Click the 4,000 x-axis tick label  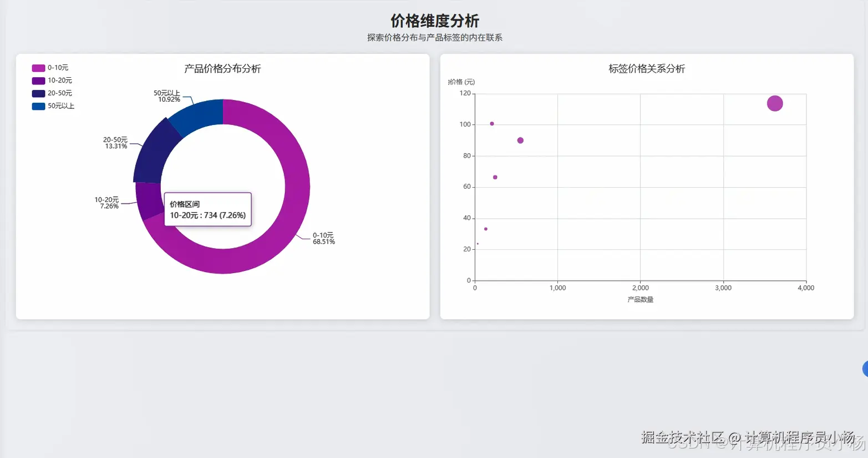click(806, 288)
